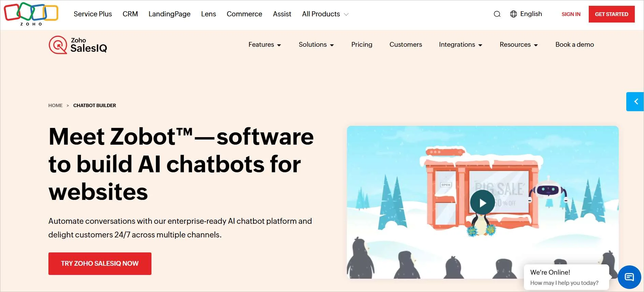Open the Integrations dropdown menu
The height and width of the screenshot is (292, 644).
460,45
